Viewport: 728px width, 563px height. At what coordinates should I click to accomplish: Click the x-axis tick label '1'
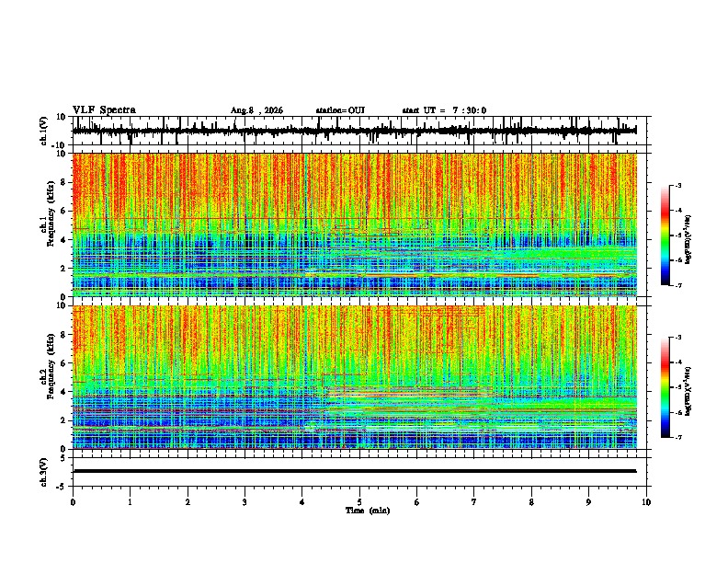(130, 502)
